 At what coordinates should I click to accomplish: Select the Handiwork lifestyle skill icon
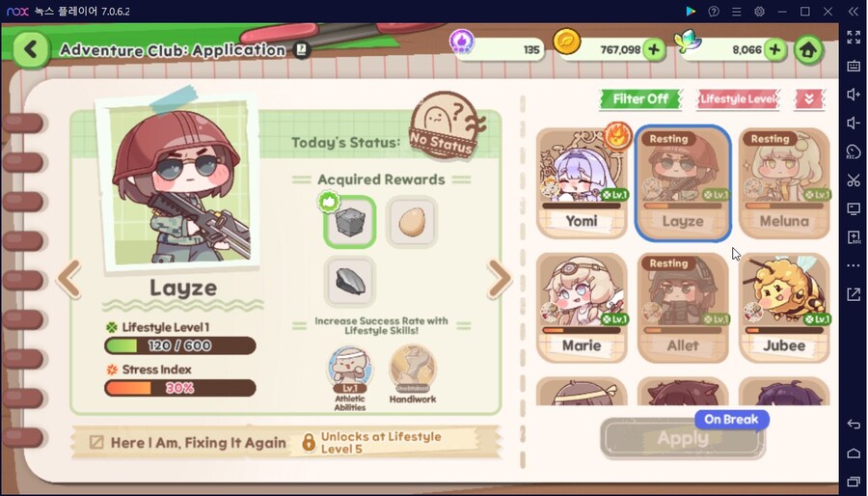[413, 370]
